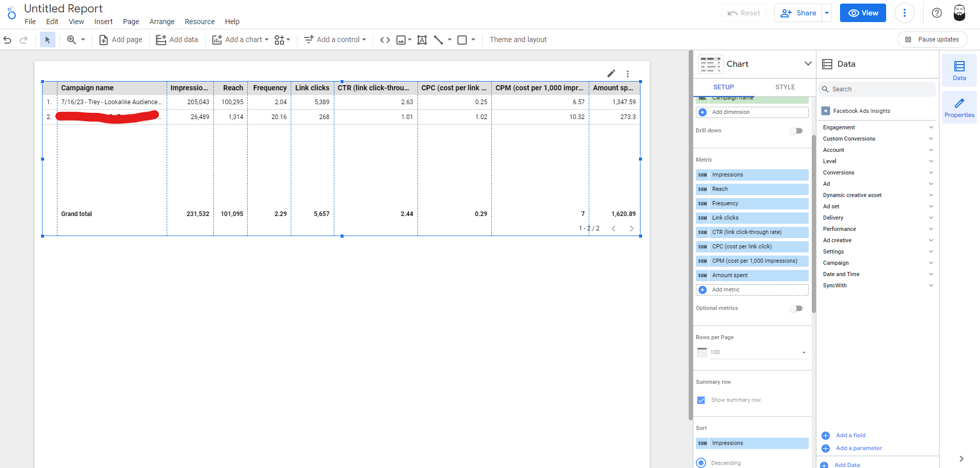Click the blue View button

click(863, 13)
